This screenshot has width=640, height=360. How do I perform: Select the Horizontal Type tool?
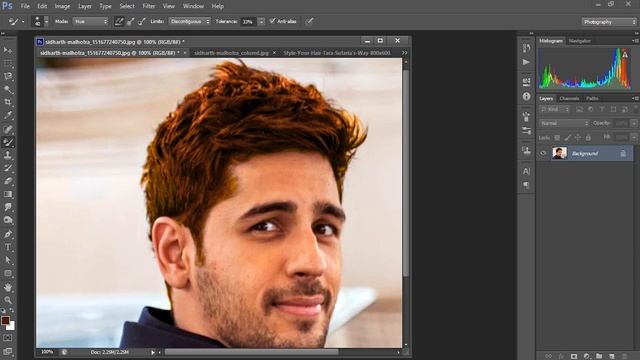click(x=8, y=247)
